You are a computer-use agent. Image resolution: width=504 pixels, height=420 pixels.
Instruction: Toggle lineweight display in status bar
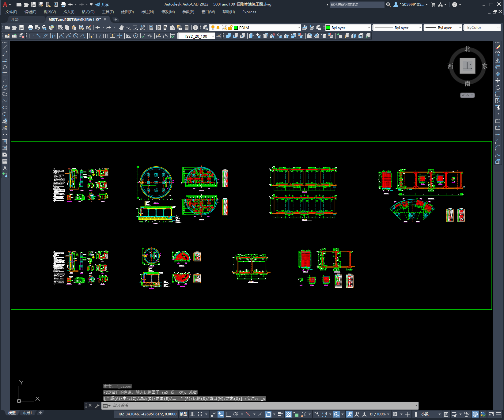click(x=281, y=414)
